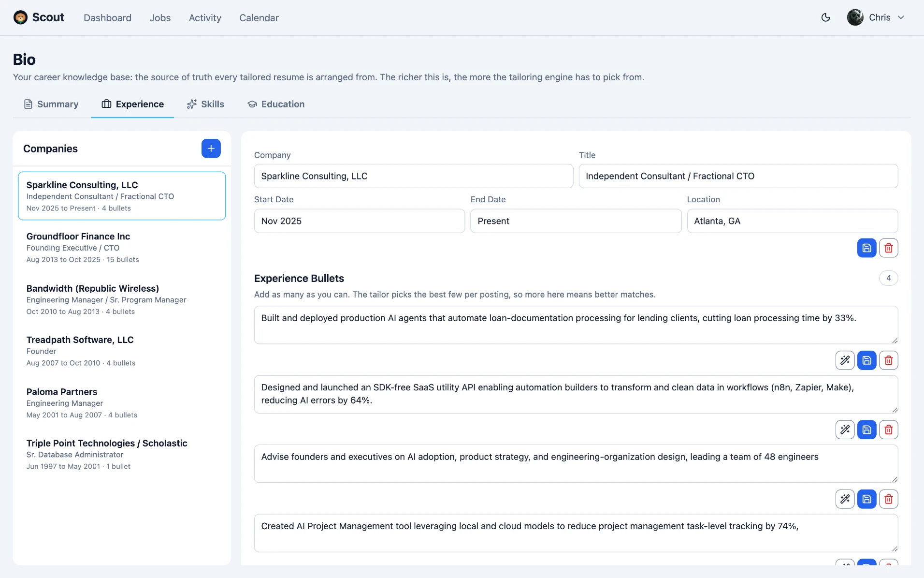Delete the Sparkline Consulting company entry
The height and width of the screenshot is (578, 924).
point(888,248)
